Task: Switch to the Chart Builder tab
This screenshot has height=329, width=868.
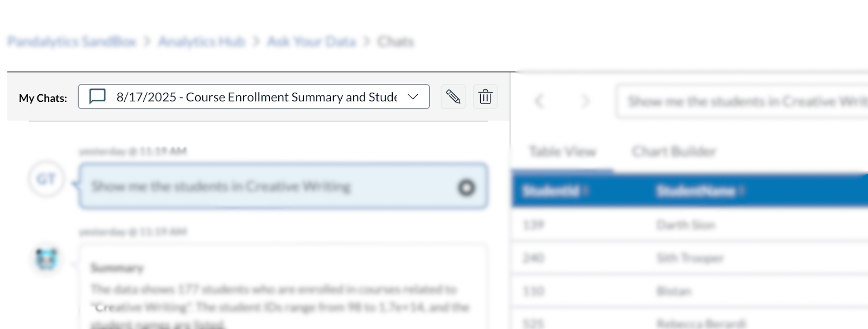Action: click(x=673, y=152)
